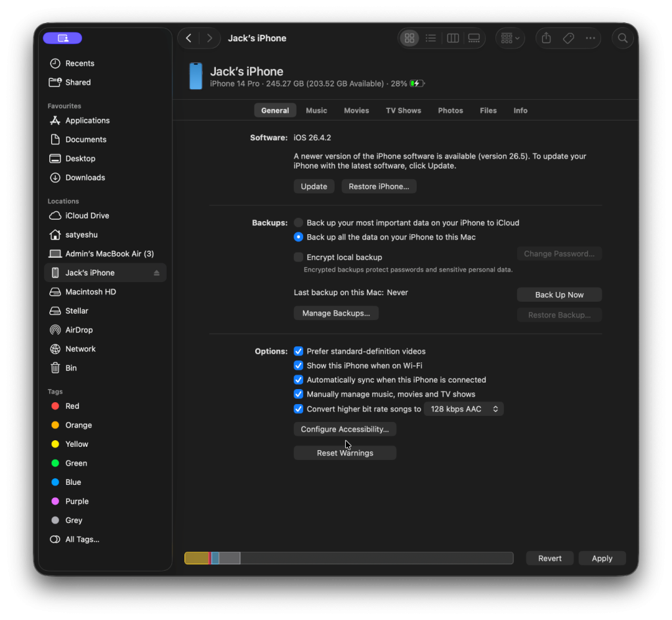The height and width of the screenshot is (620, 672).
Task: Click Manage Backups... button
Action: [x=336, y=313]
